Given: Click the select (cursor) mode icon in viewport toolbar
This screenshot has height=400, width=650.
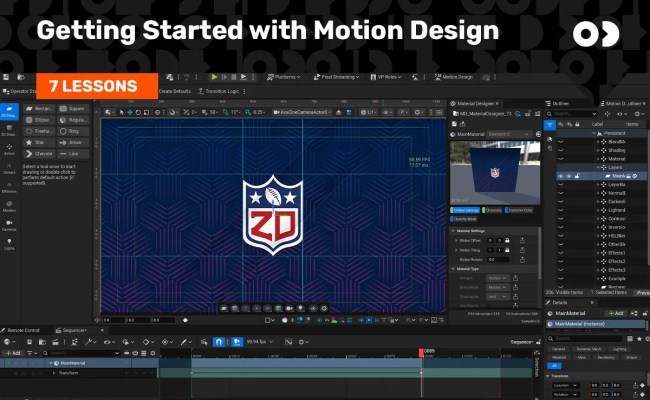Looking at the screenshot, I should [x=121, y=112].
